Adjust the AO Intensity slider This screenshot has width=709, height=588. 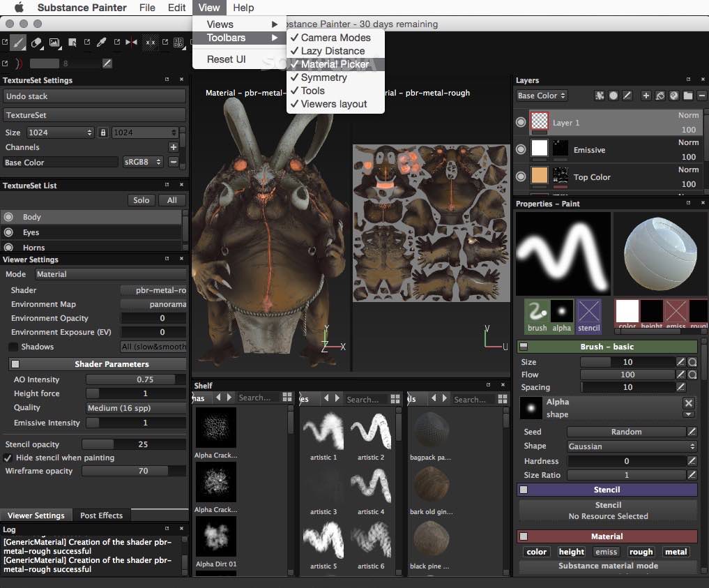(136, 379)
